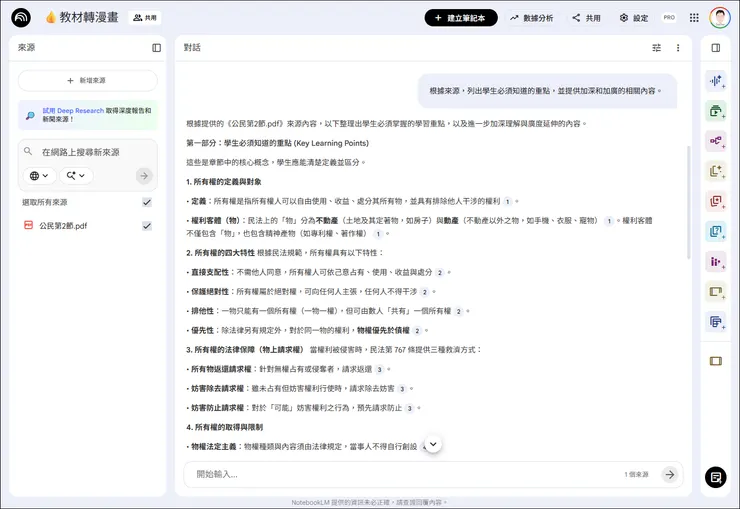Generate a Slide Deck

click(x=715, y=292)
